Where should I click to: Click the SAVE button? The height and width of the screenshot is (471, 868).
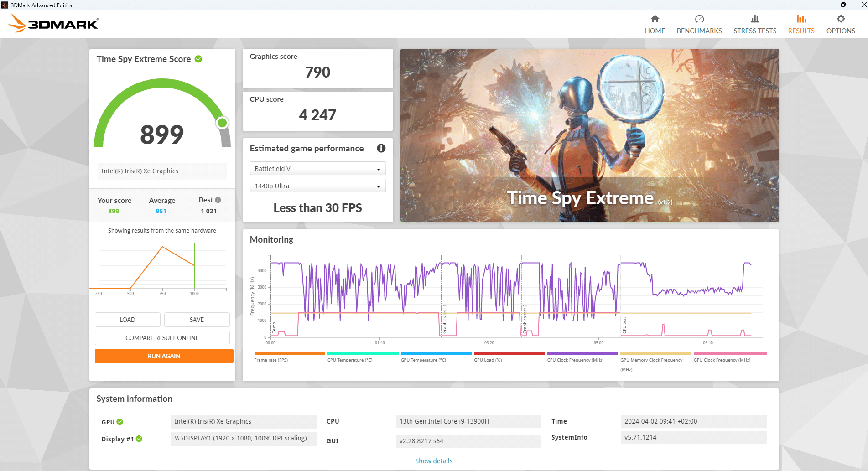coord(197,320)
